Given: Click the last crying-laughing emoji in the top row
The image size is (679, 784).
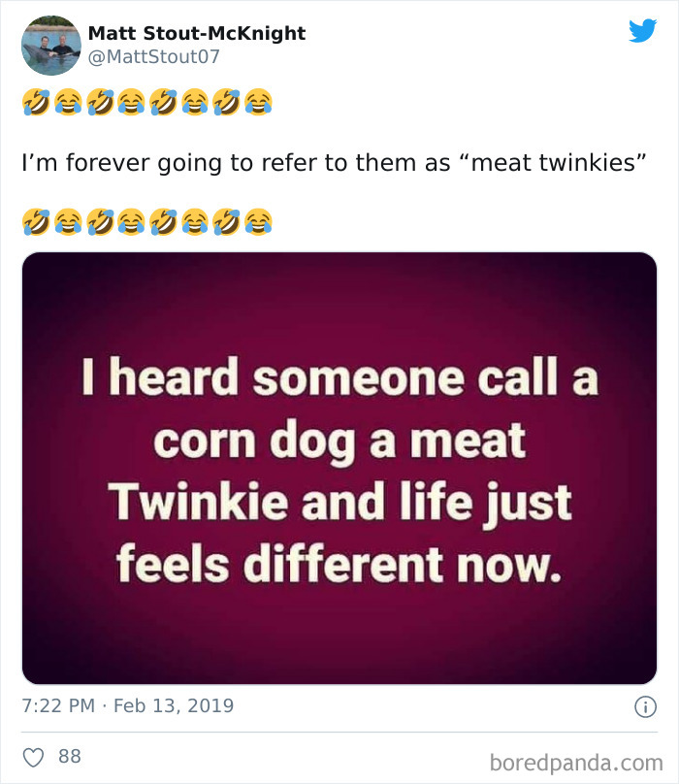Looking at the screenshot, I should pyautogui.click(x=258, y=101).
